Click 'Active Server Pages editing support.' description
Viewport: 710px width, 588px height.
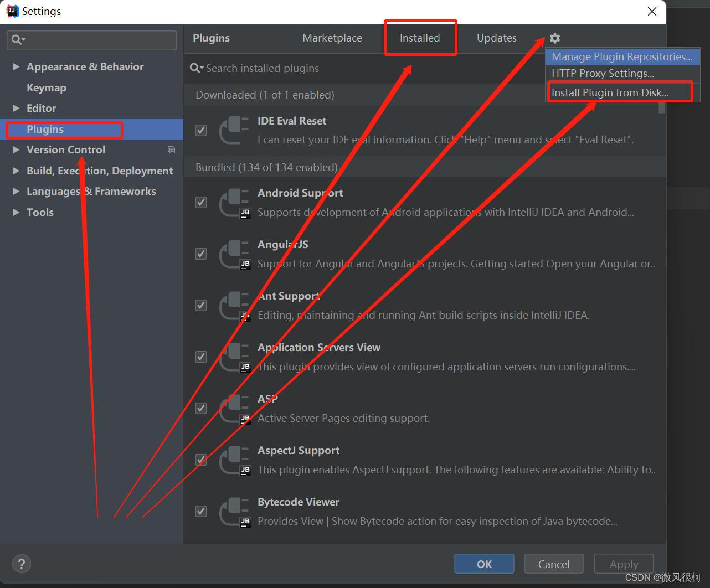coord(343,419)
